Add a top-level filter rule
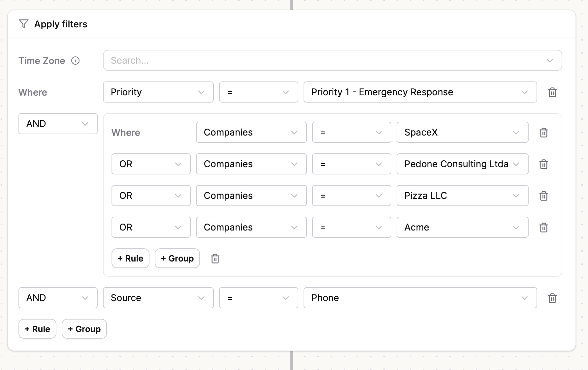The image size is (588, 370). point(37,329)
